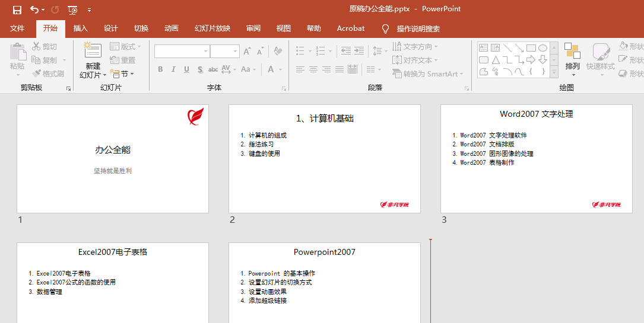Viewport: 644px width, 323px height.
Task: Switch to the 幻灯片放映 tab
Action: click(x=212, y=28)
